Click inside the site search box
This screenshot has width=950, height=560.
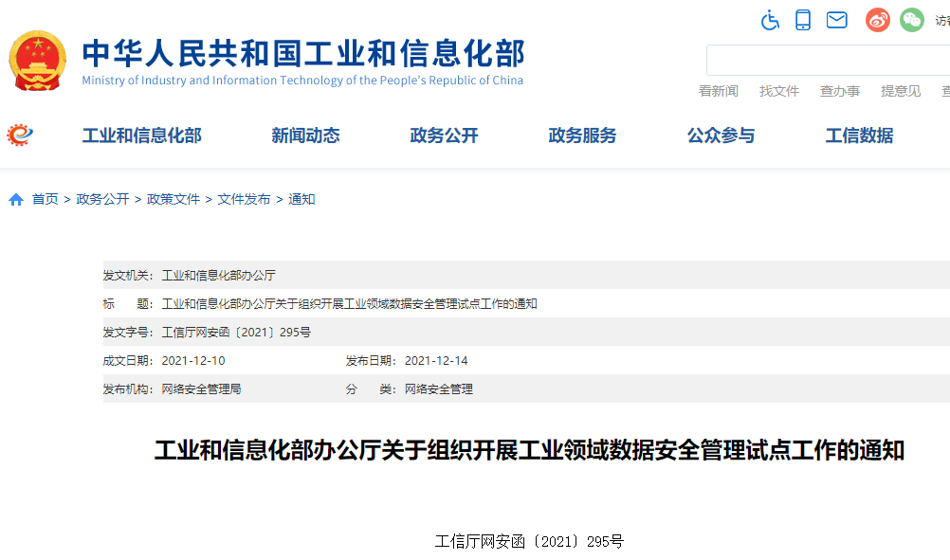825,59
